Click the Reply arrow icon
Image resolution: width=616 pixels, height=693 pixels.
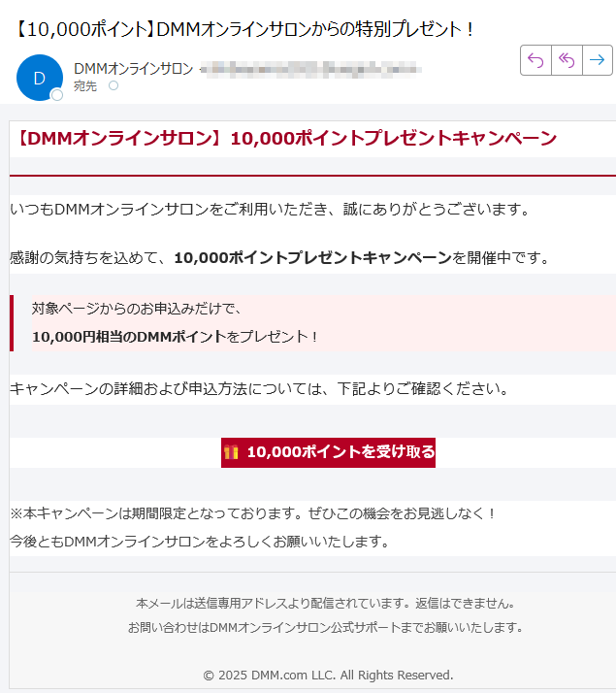point(535,60)
